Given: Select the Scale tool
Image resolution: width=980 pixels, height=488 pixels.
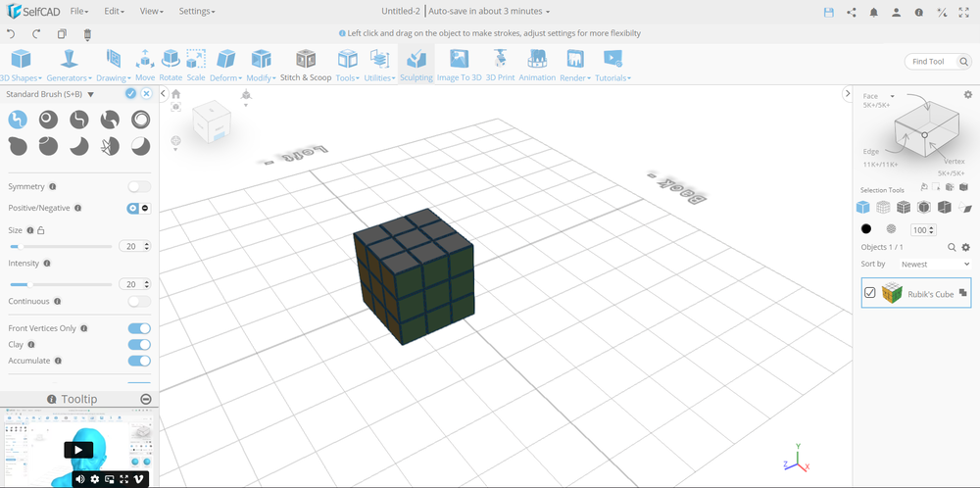Looking at the screenshot, I should pyautogui.click(x=196, y=65).
